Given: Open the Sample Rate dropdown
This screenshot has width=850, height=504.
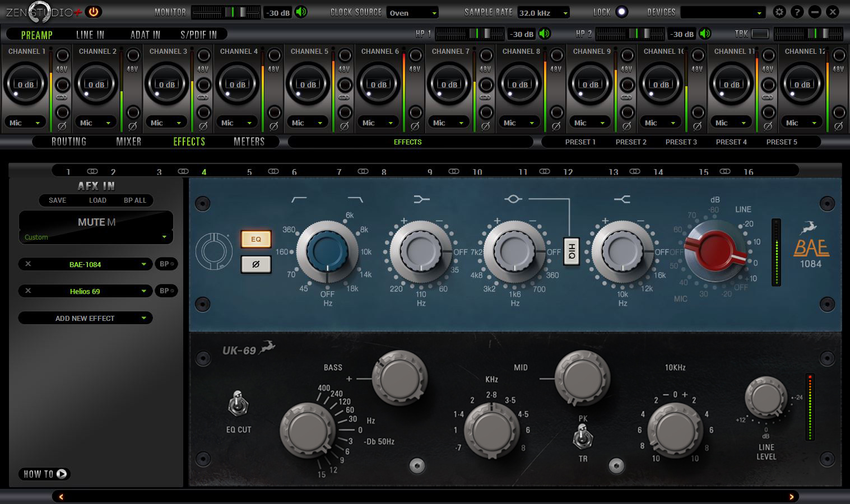Looking at the screenshot, I should (543, 12).
